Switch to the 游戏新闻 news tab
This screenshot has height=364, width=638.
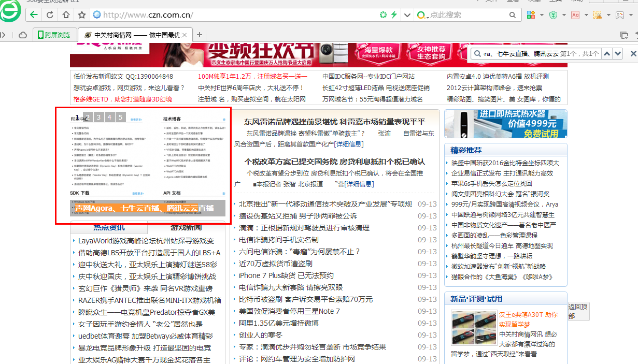[186, 227]
